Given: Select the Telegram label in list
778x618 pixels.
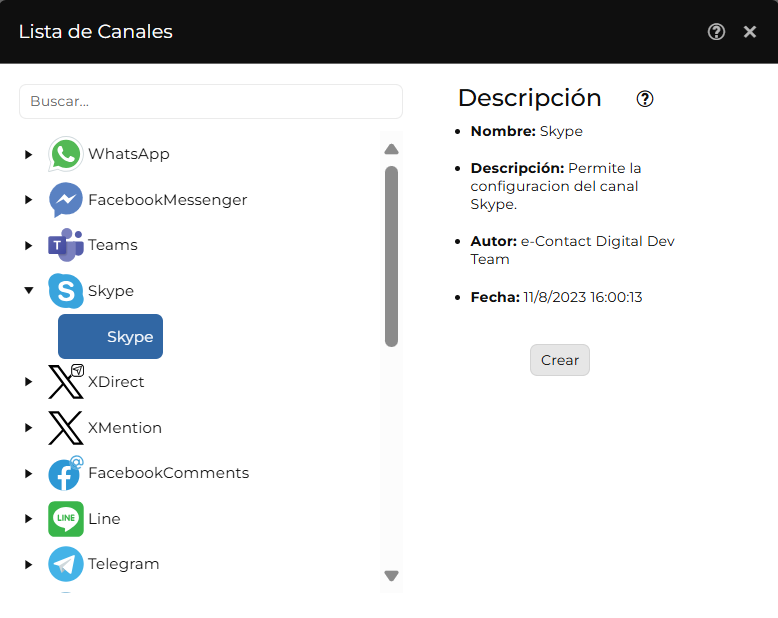Looking at the screenshot, I should pos(124,564).
